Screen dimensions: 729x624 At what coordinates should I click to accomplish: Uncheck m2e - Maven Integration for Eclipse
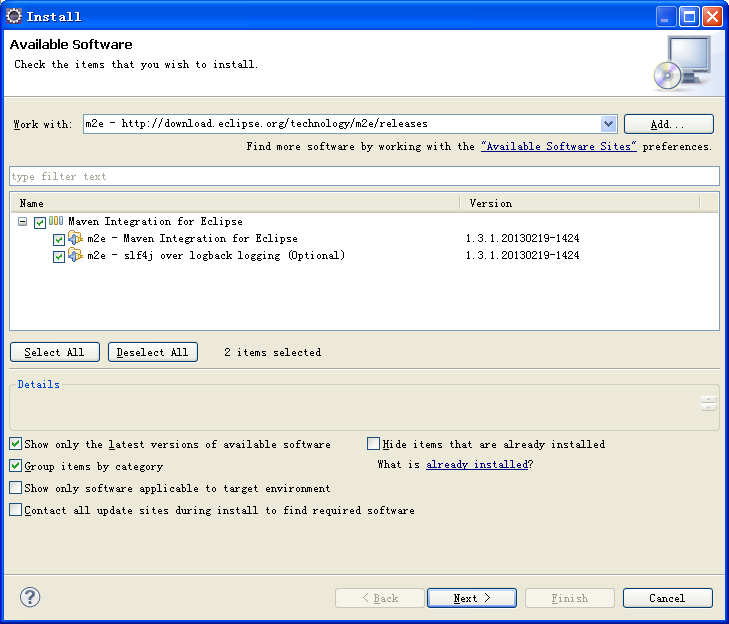[59, 239]
